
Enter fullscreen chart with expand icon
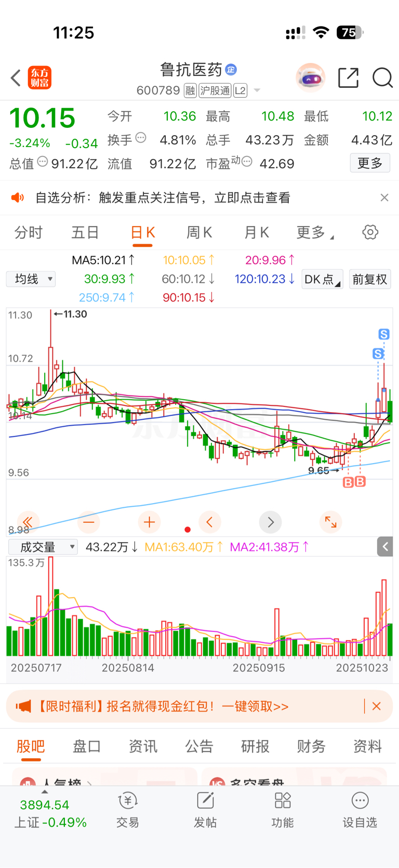pos(330,522)
